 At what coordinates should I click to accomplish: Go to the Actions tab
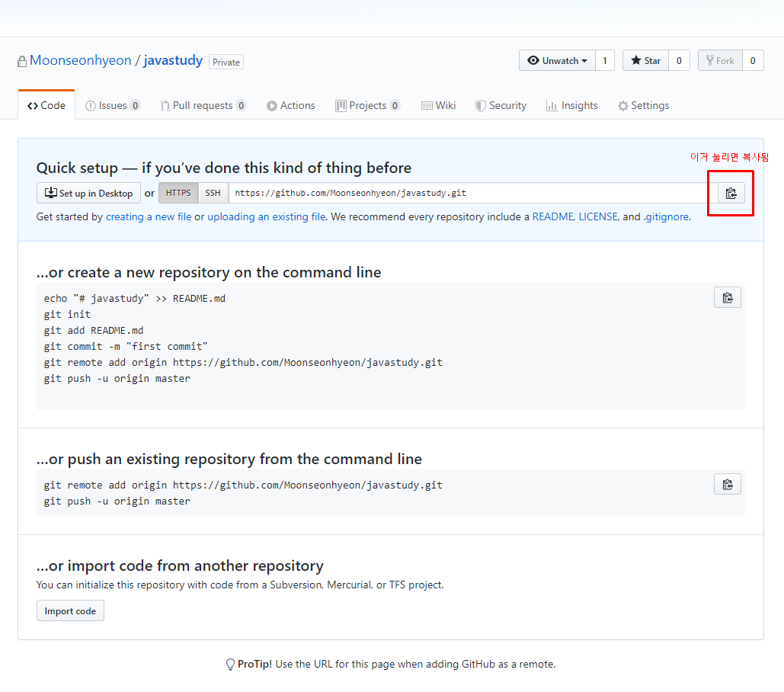291,105
